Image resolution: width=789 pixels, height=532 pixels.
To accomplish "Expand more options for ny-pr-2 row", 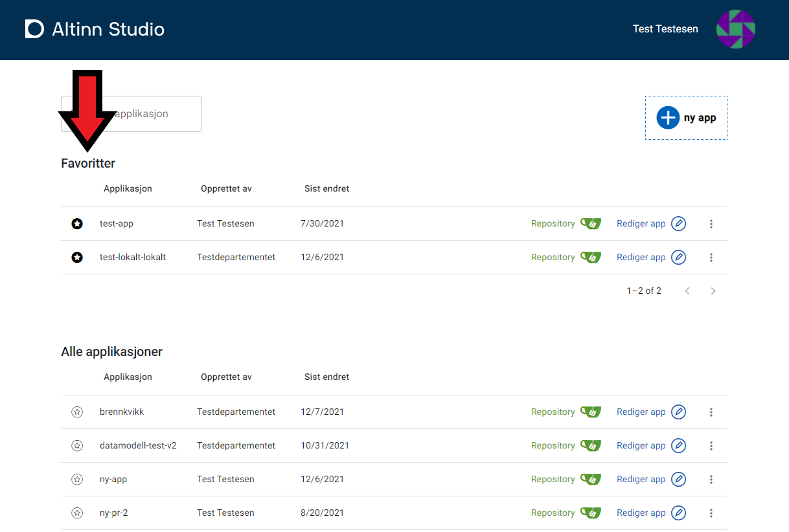I will coord(711,513).
